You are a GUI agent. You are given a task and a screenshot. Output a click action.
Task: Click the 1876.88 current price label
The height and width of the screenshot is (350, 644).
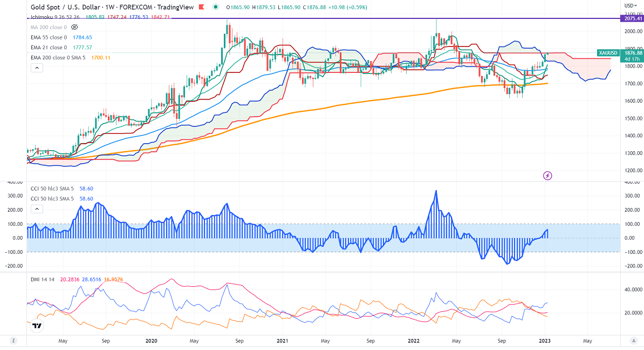point(633,52)
